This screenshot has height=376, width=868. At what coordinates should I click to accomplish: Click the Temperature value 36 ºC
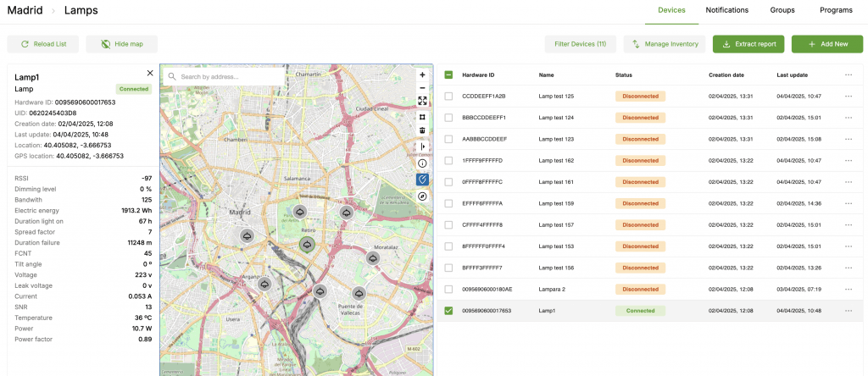click(142, 318)
